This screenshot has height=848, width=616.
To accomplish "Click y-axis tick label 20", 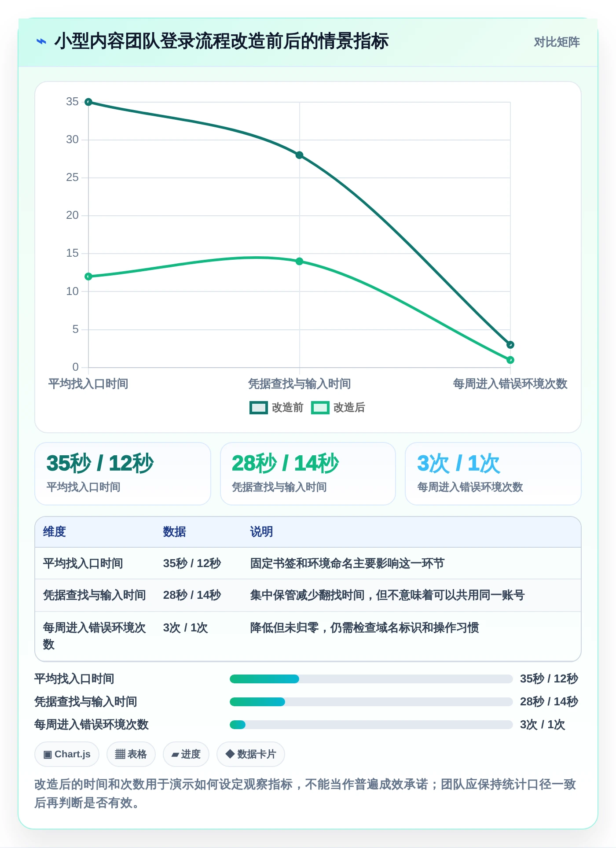I will (x=73, y=215).
